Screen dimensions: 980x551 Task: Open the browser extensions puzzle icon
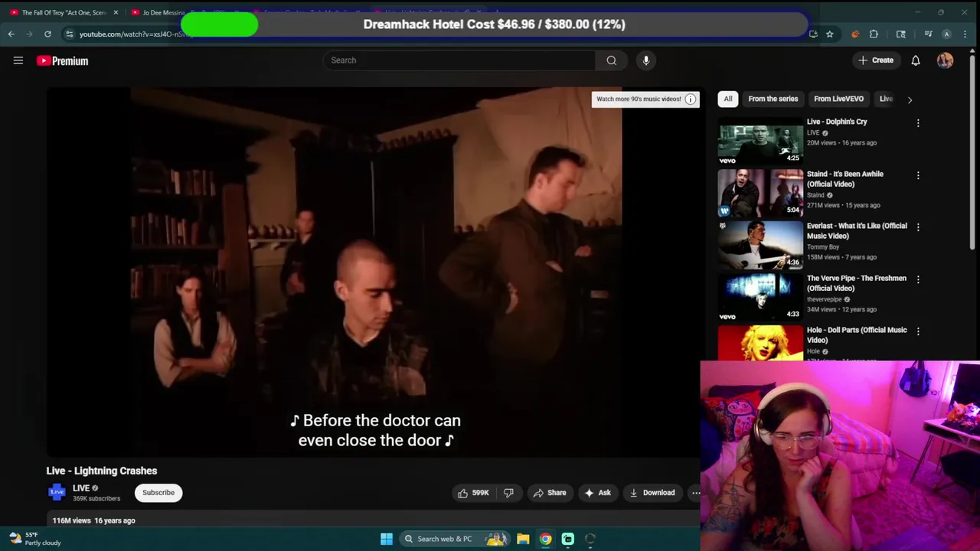[x=874, y=34]
